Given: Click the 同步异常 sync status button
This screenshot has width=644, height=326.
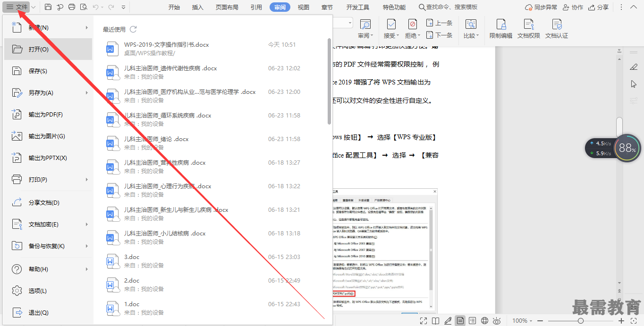Looking at the screenshot, I should tap(541, 7).
